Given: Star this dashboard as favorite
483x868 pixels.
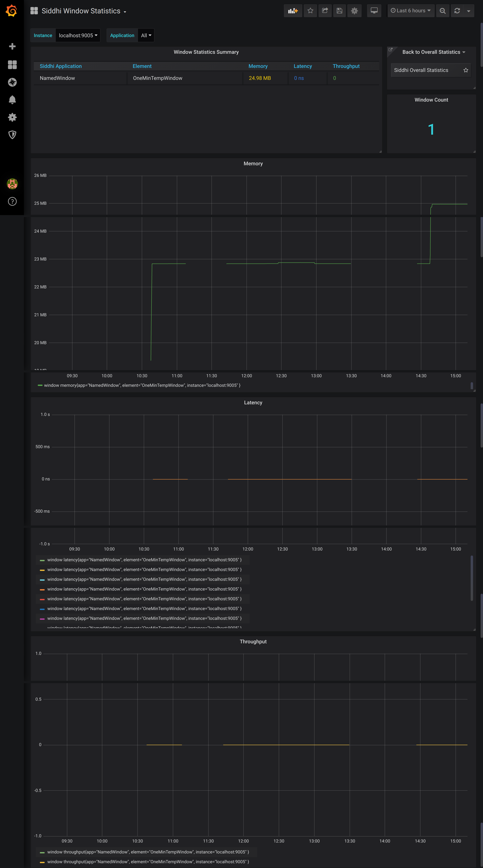Looking at the screenshot, I should click(310, 11).
